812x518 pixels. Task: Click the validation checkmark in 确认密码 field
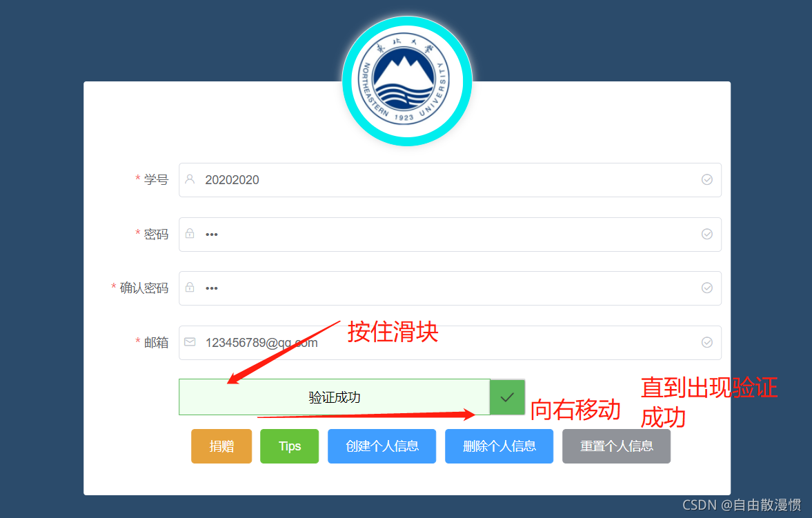(707, 288)
